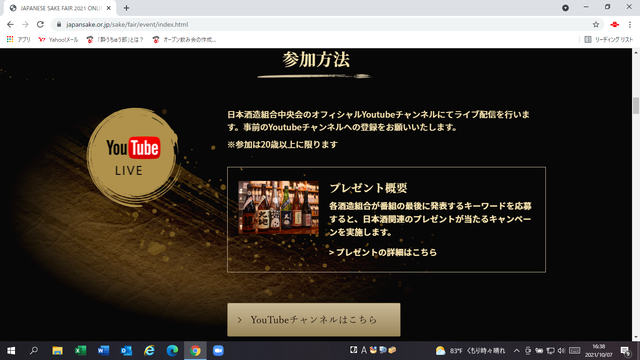The height and width of the screenshot is (360, 640).
Task: Open Microsoft Edge from the taskbar
Action: tap(172, 351)
